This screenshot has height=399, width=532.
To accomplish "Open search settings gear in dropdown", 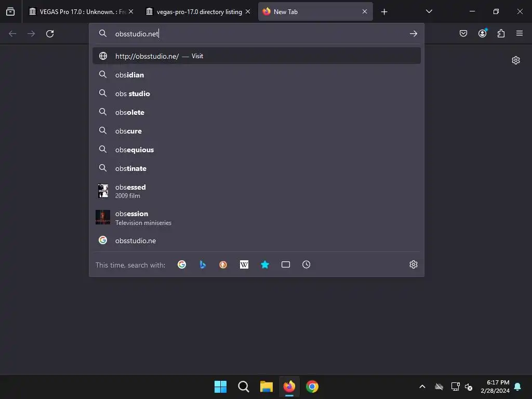I will [x=413, y=264].
